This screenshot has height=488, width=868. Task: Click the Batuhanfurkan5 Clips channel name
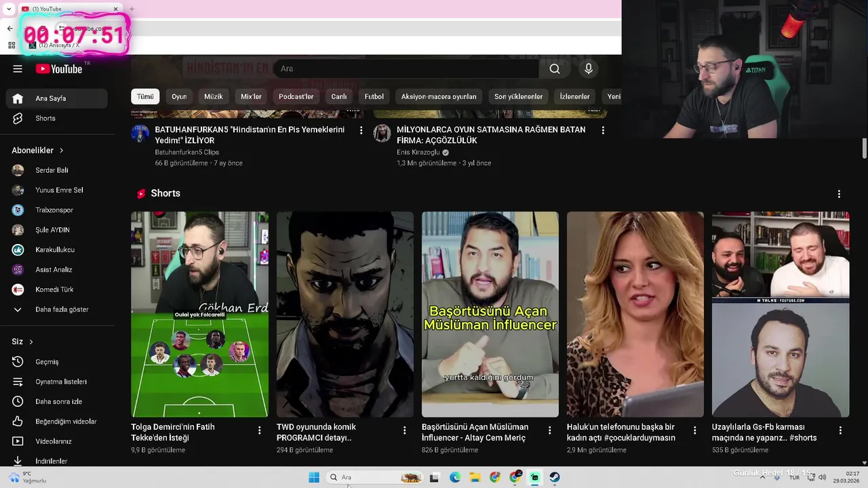(x=186, y=152)
